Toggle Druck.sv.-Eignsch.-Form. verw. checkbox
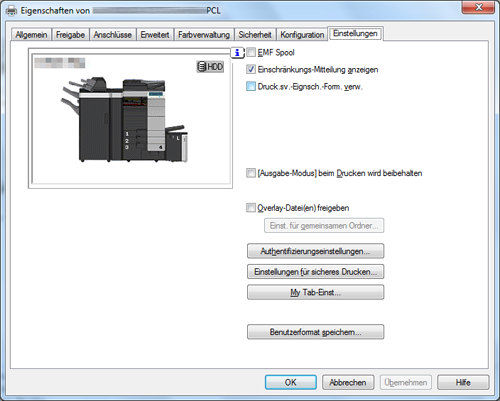 (251, 86)
